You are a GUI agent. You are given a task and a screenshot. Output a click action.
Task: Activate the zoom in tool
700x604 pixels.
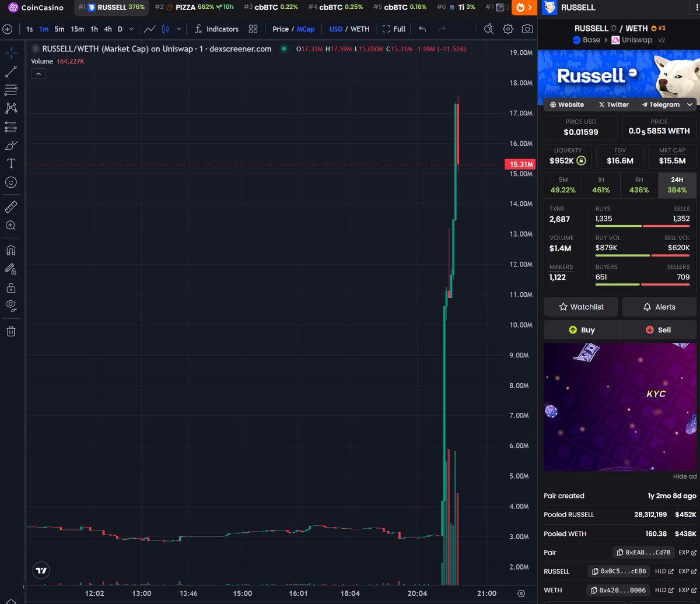11,226
